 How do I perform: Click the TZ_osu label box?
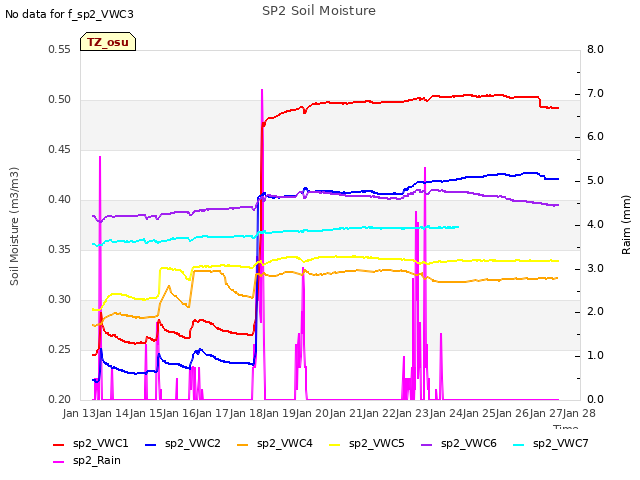(x=108, y=42)
